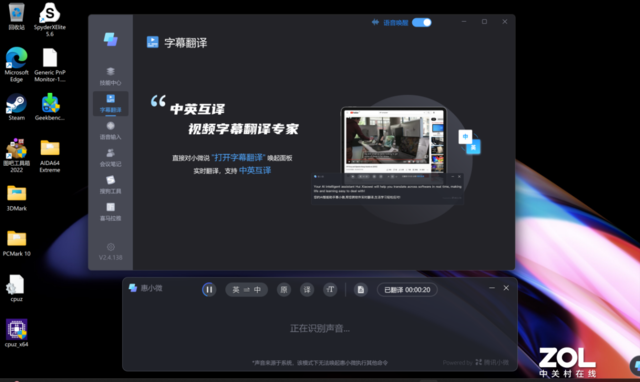Minimize the subtitle translation bar
This screenshot has width=640, height=382.
click(x=492, y=288)
